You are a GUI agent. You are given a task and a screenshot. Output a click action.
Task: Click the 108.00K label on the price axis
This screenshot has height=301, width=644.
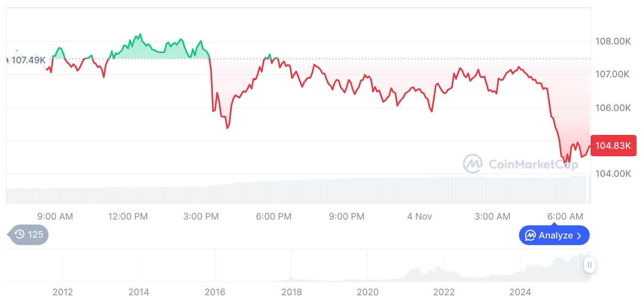(x=613, y=41)
